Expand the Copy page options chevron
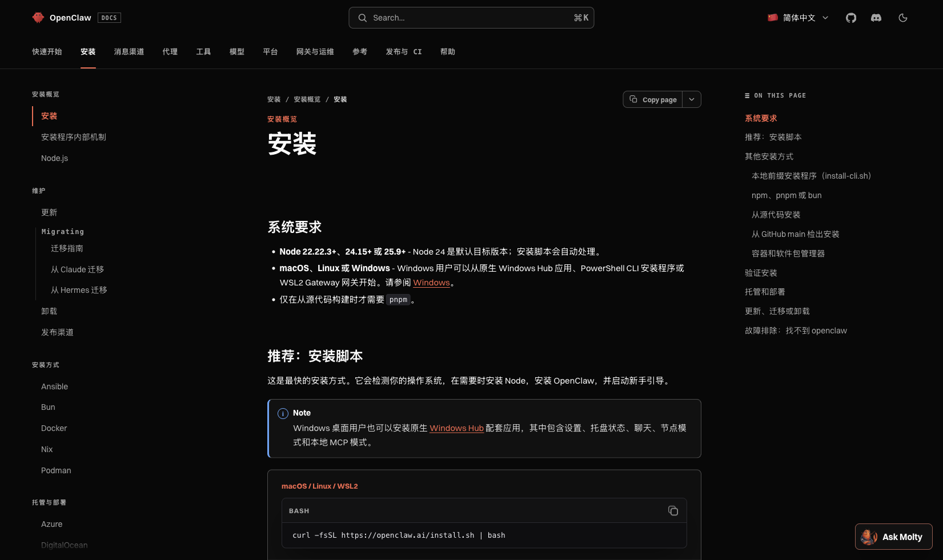The image size is (943, 560). click(x=692, y=99)
